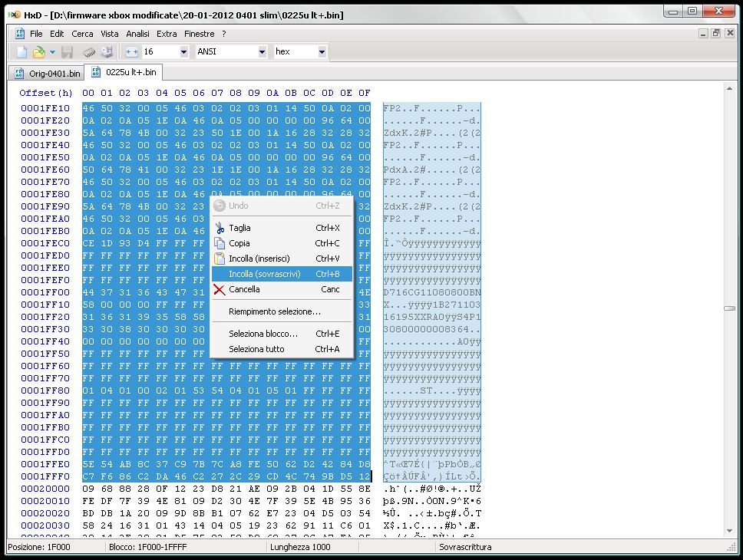Screen dimensions: 743x560
Task: Click the scissors icon beside Taglia
Action: 220,228
